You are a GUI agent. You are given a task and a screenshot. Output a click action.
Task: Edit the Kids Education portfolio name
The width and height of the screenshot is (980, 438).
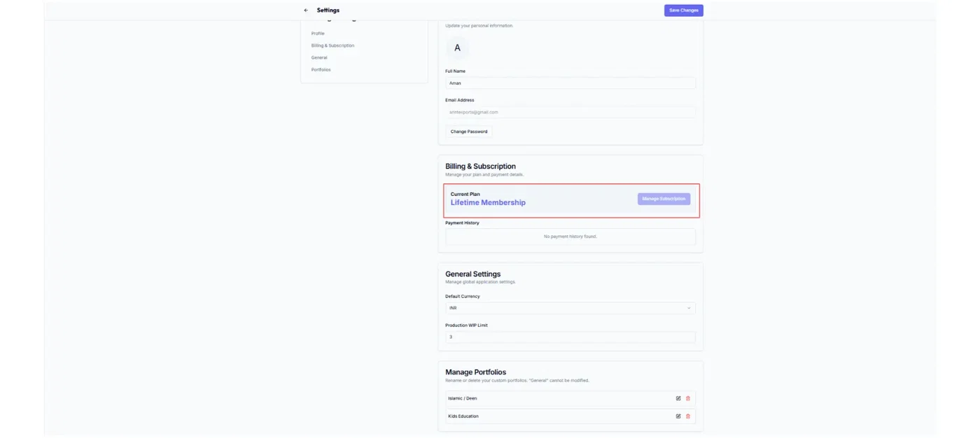coord(678,416)
